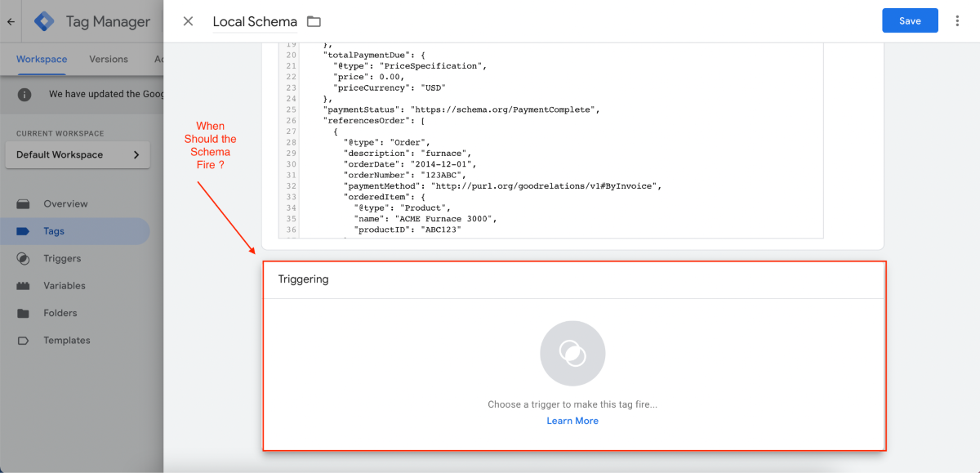Click the folder icon next to Local Schema
980x473 pixels.
pos(314,22)
